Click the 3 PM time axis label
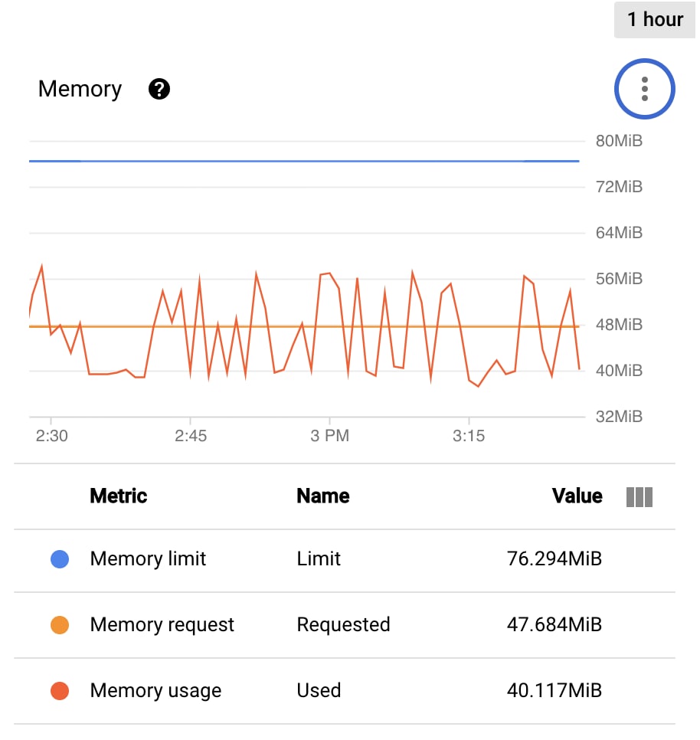The width and height of the screenshot is (700, 740). [330, 436]
